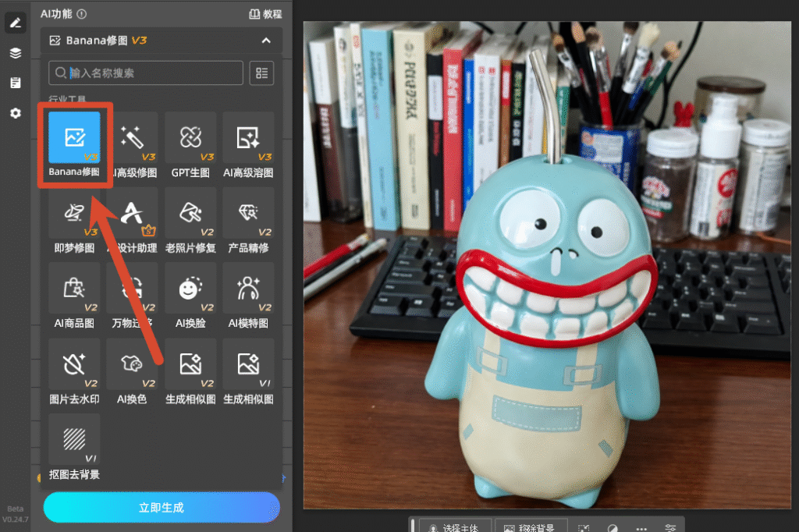Open the 教程 tutorial link
799x532 pixels.
pyautogui.click(x=265, y=14)
